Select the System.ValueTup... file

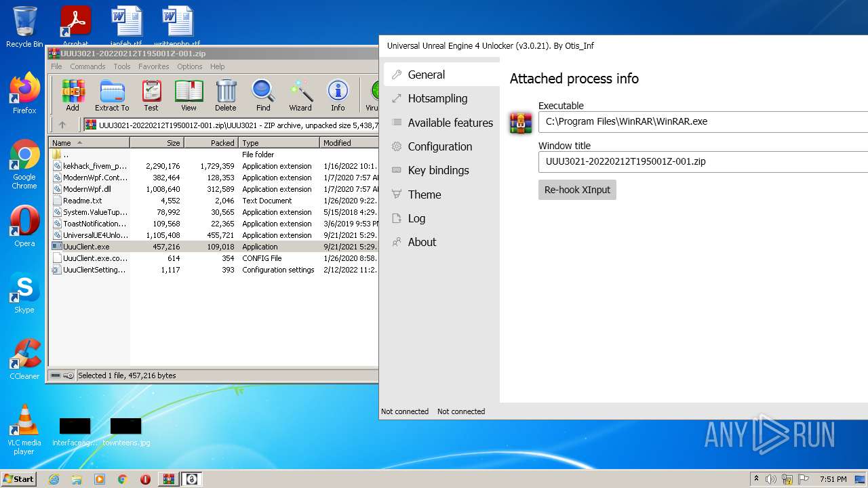(214, 212)
